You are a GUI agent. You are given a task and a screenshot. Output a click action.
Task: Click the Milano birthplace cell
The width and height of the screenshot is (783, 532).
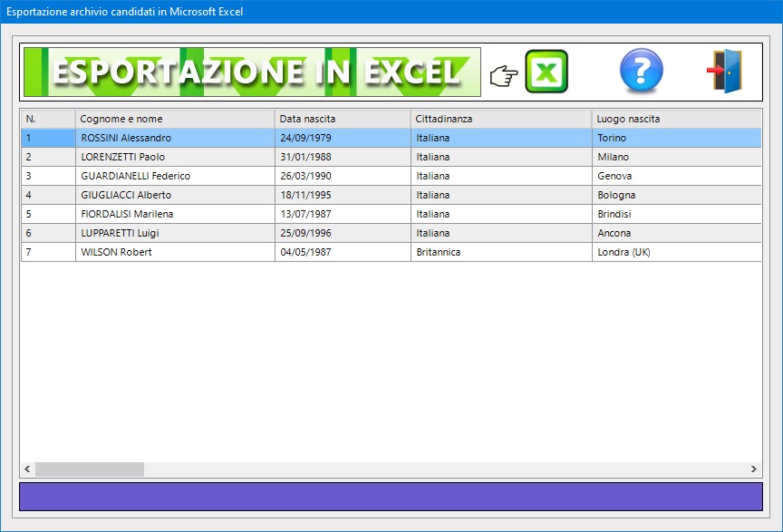(677, 157)
